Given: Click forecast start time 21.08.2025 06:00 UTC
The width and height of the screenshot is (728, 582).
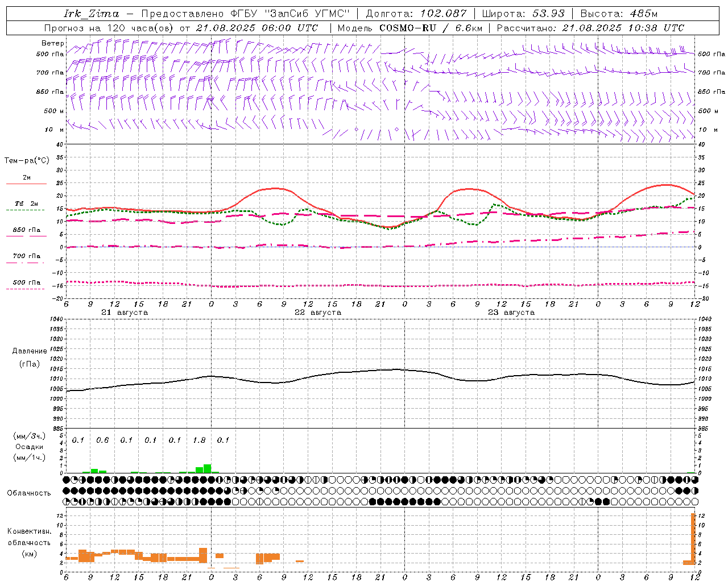Looking at the screenshot, I should [257, 28].
